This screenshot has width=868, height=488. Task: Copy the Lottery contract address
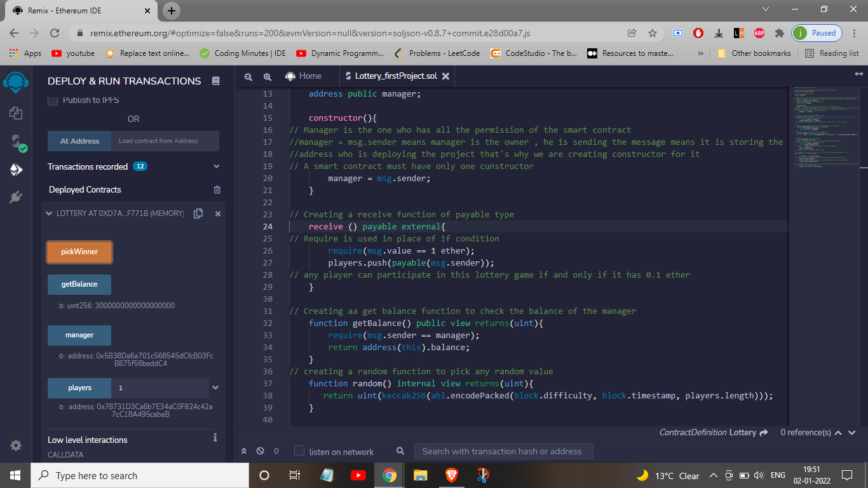click(x=198, y=213)
